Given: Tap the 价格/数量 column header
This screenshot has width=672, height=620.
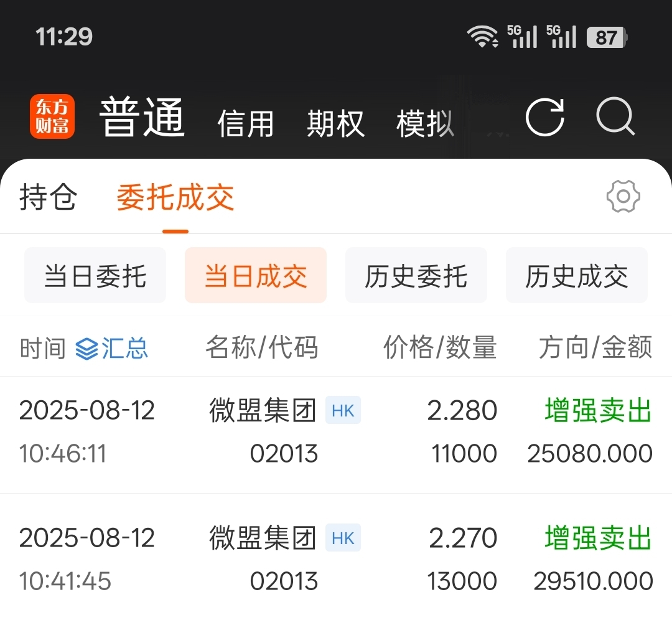Looking at the screenshot, I should [440, 347].
